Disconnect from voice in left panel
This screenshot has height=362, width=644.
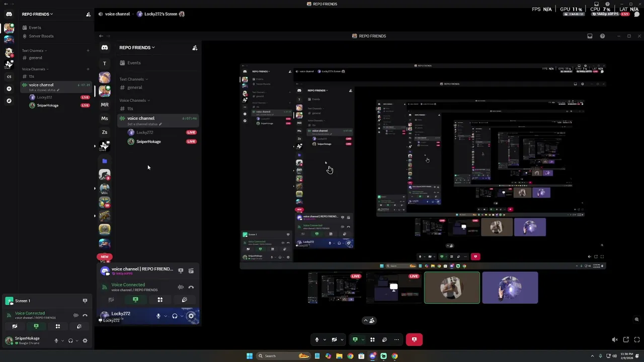pos(85,315)
